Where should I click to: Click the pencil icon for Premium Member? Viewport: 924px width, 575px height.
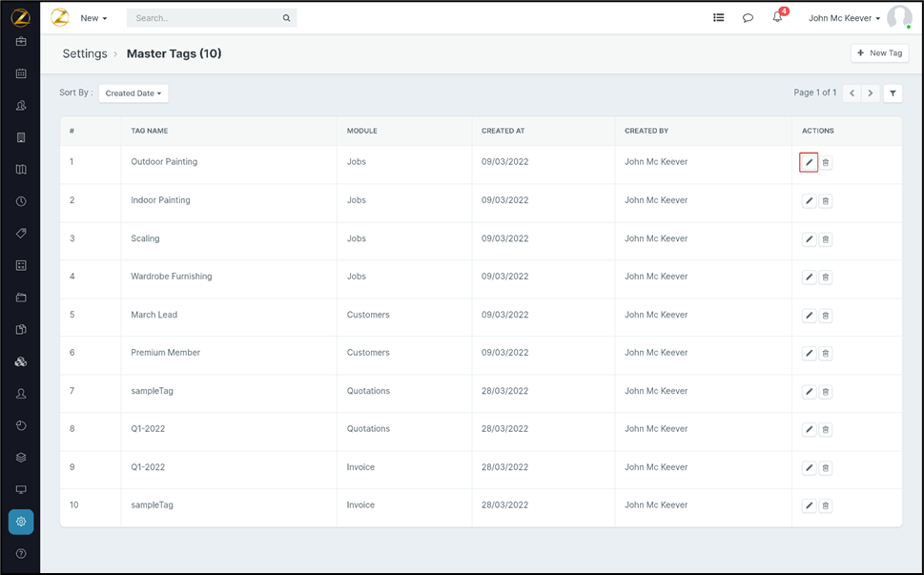click(x=809, y=354)
